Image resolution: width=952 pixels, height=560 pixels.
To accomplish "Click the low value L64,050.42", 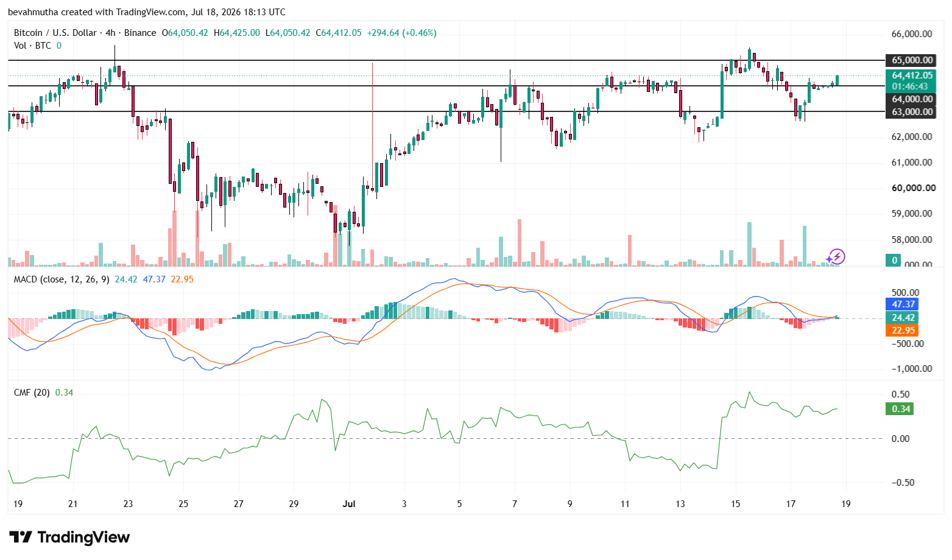I will 288,33.
